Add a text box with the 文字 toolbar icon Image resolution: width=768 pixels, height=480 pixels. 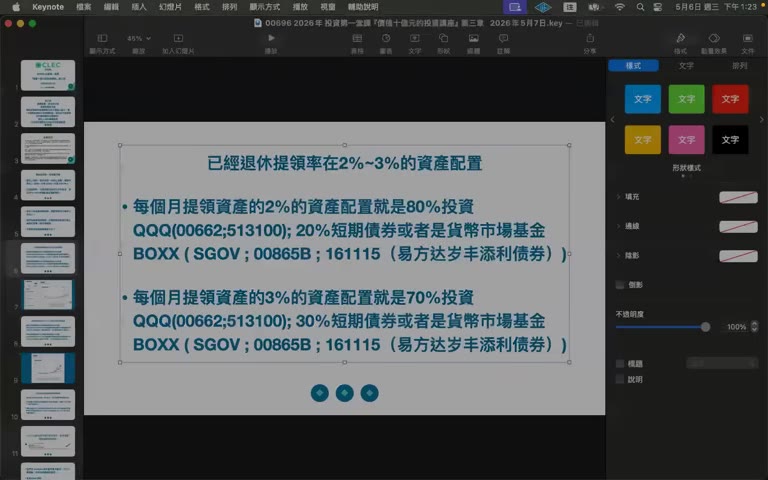click(414, 43)
